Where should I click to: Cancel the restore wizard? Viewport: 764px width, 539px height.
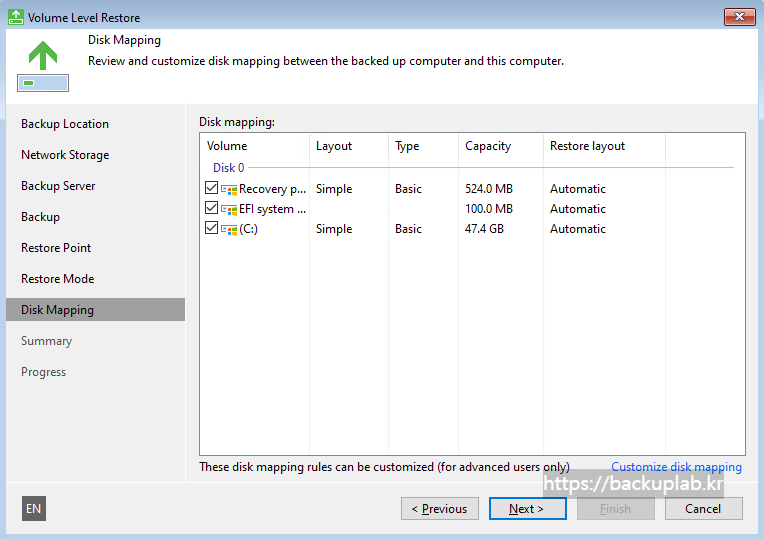tap(704, 509)
